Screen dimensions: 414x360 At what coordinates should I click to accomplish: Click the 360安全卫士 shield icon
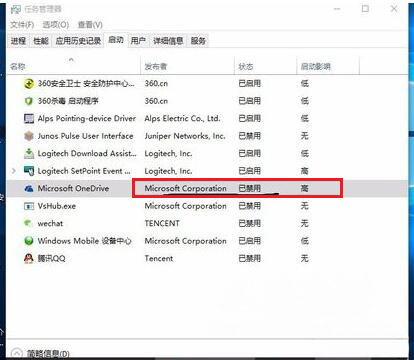(x=29, y=83)
